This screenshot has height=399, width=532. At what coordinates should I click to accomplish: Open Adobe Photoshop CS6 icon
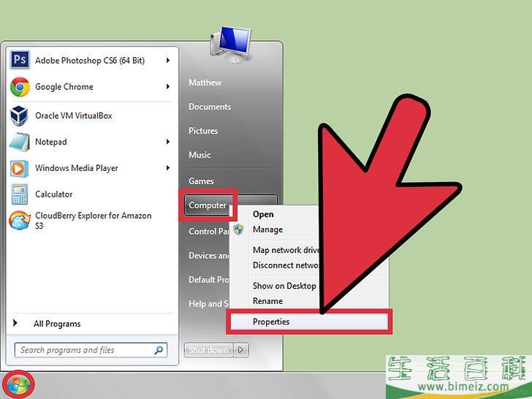coord(20,60)
